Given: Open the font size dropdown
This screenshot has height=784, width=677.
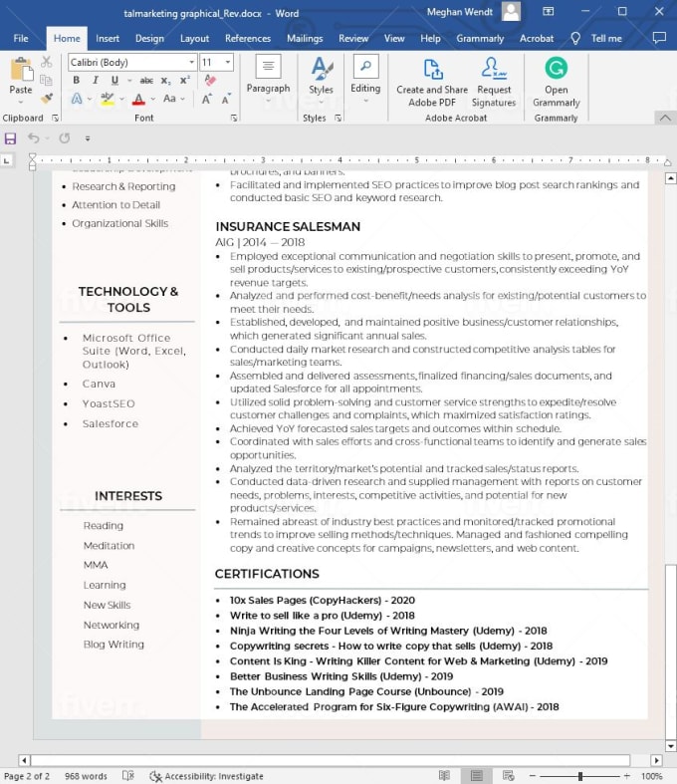Looking at the screenshot, I should pyautogui.click(x=228, y=62).
